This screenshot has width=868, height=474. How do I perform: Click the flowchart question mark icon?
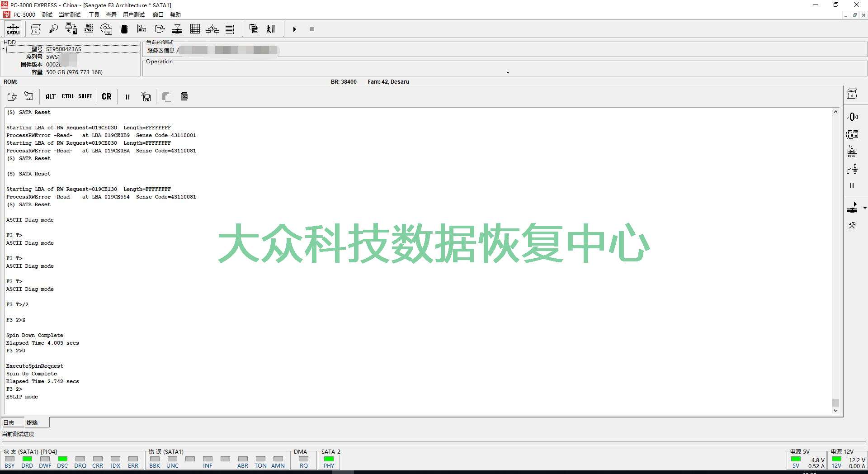click(212, 29)
